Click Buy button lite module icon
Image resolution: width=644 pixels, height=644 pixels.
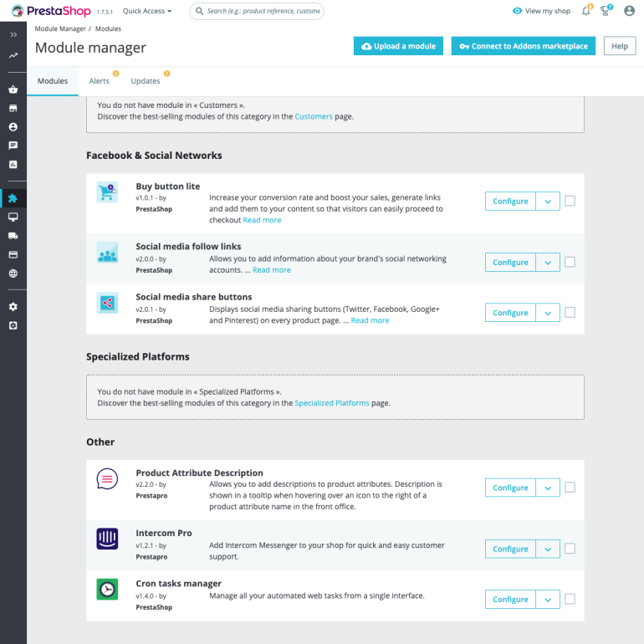[107, 192]
